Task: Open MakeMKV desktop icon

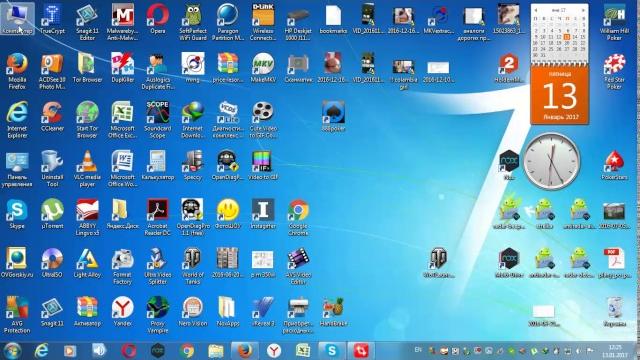Action: (x=263, y=68)
